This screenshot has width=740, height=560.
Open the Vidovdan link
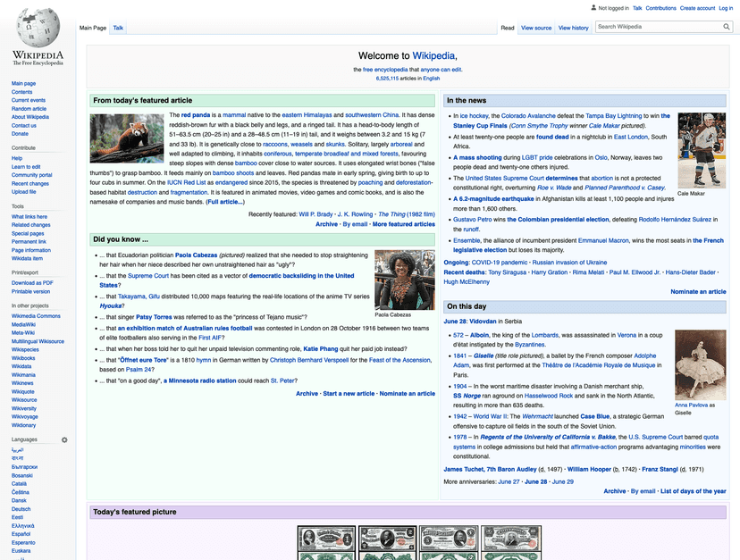point(483,322)
